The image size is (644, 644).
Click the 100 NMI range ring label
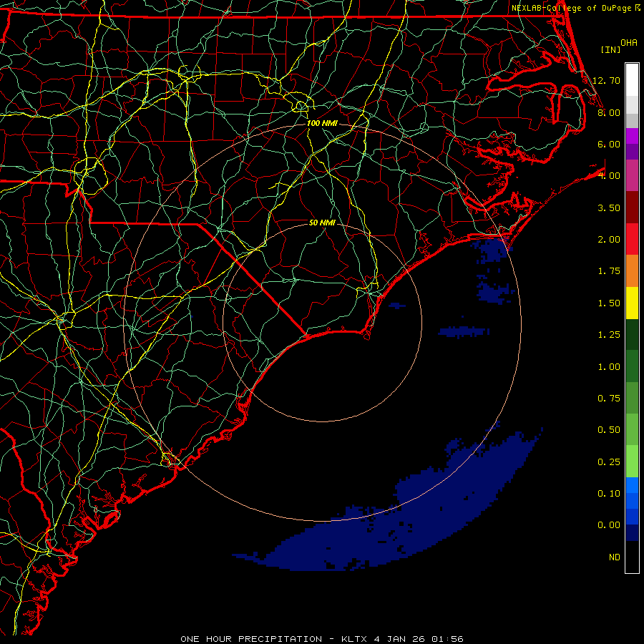(322, 123)
